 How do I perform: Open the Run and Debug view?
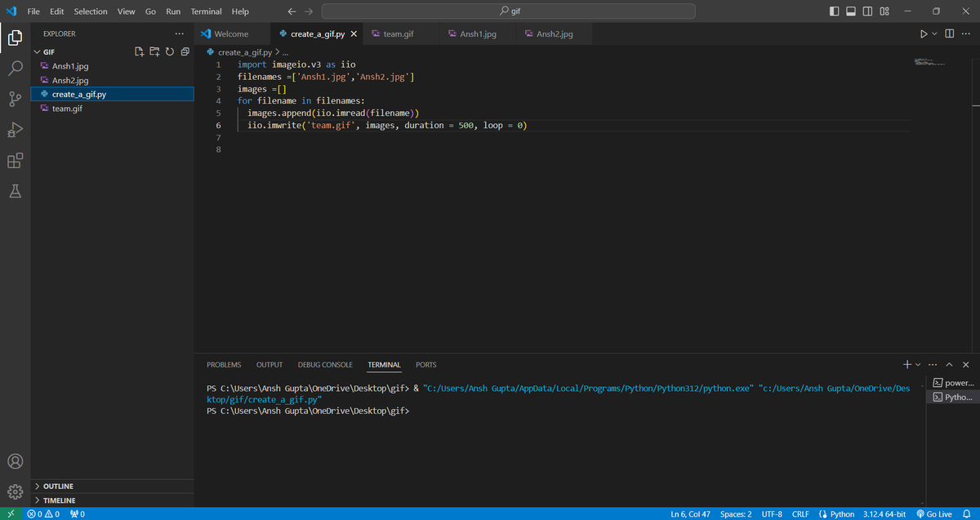(x=15, y=130)
